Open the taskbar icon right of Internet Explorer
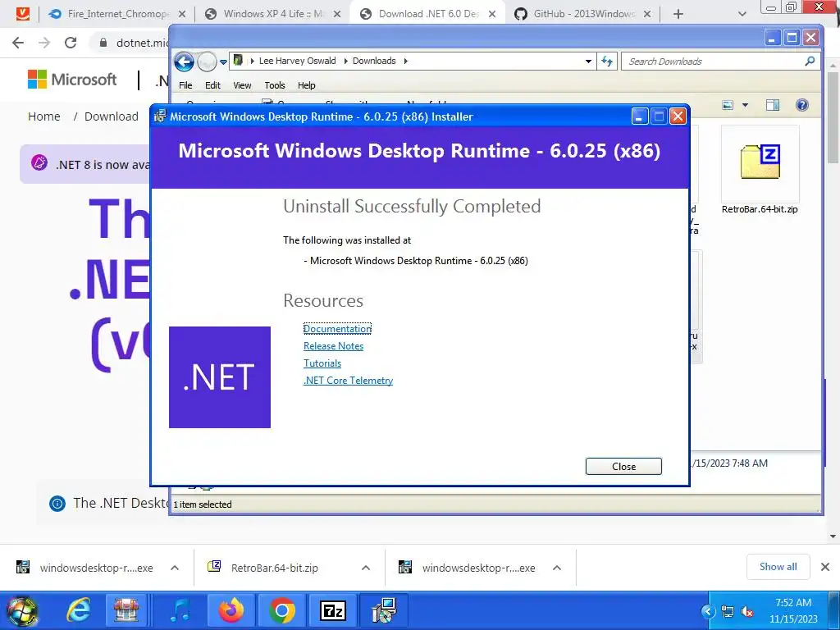Viewport: 840px width, 630px height. point(126,610)
